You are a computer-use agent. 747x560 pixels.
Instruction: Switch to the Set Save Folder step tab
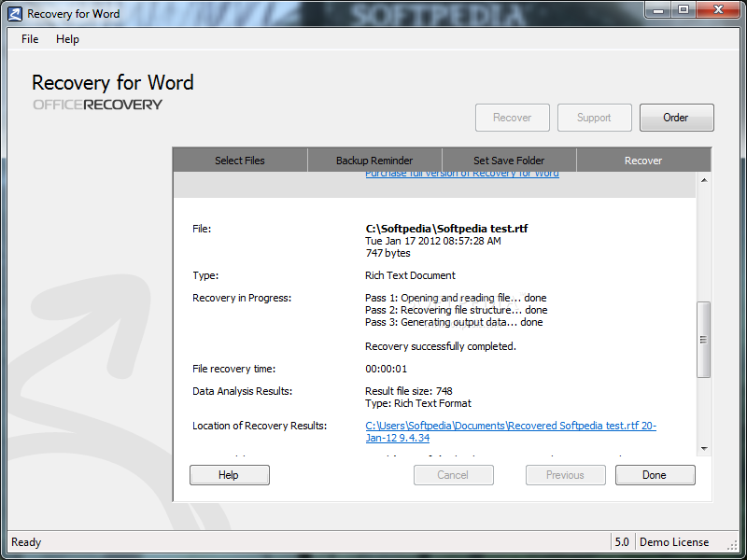click(x=509, y=161)
